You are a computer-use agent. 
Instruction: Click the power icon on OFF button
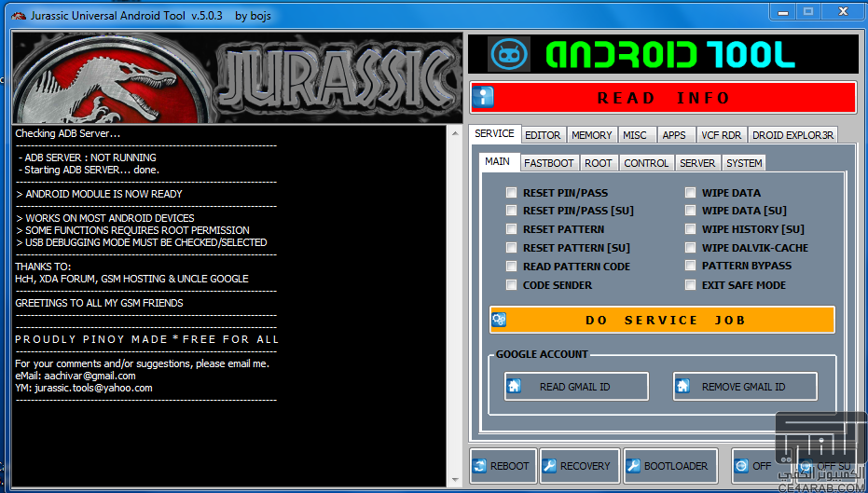(x=741, y=466)
